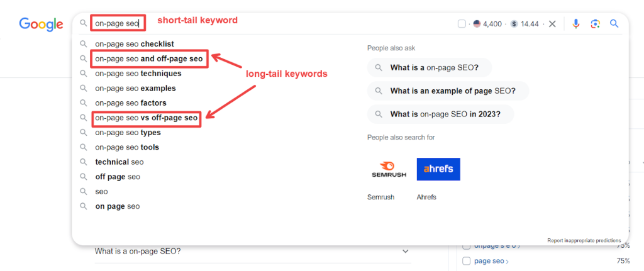Select the plain 'seo' suggestion
The width and height of the screenshot is (644, 271).
point(101,191)
